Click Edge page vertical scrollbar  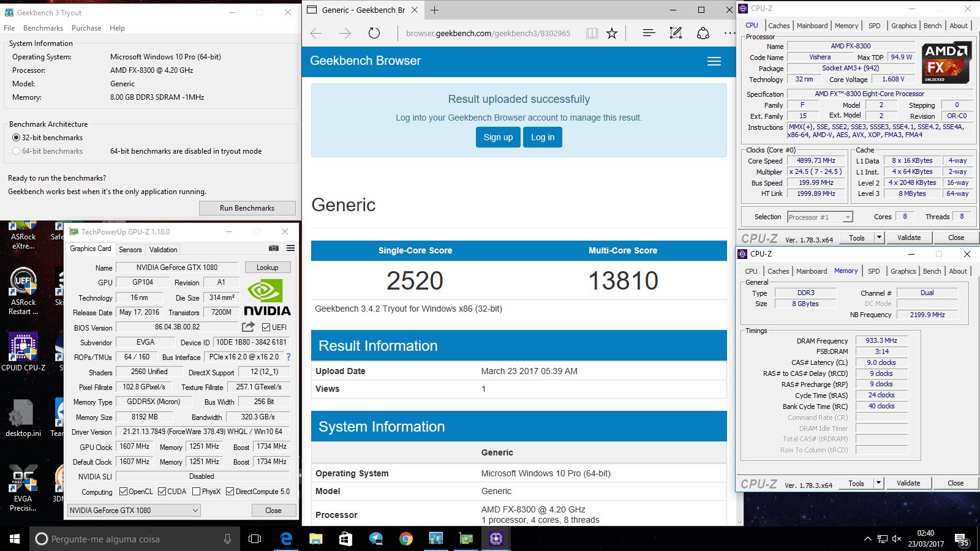(x=739, y=300)
